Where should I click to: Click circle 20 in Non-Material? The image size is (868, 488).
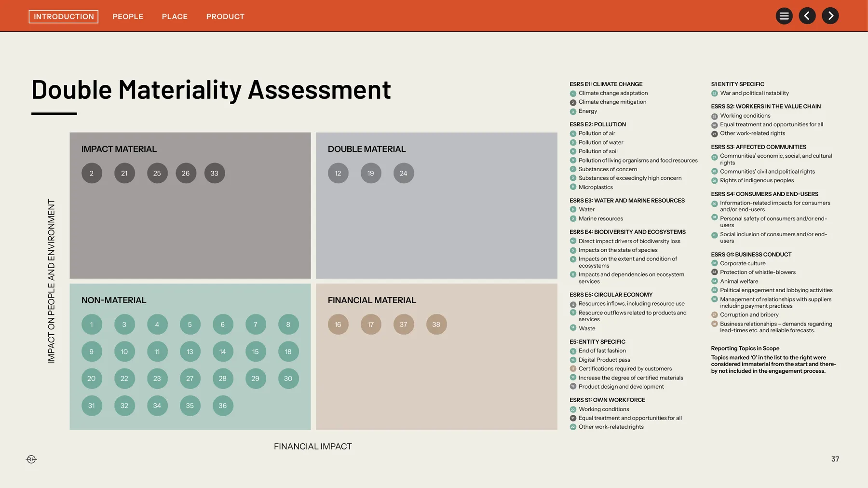pyautogui.click(x=92, y=379)
